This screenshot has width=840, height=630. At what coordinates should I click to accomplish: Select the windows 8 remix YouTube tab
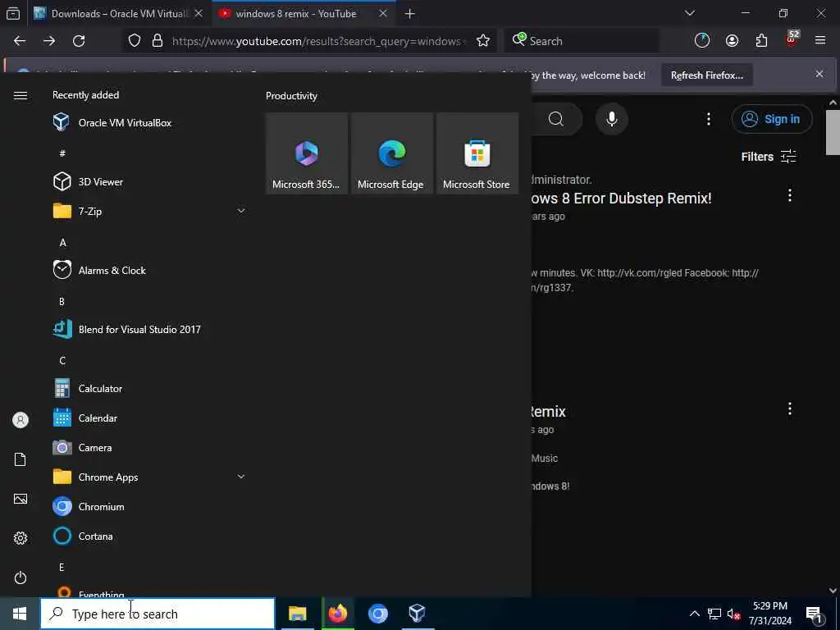[303, 13]
